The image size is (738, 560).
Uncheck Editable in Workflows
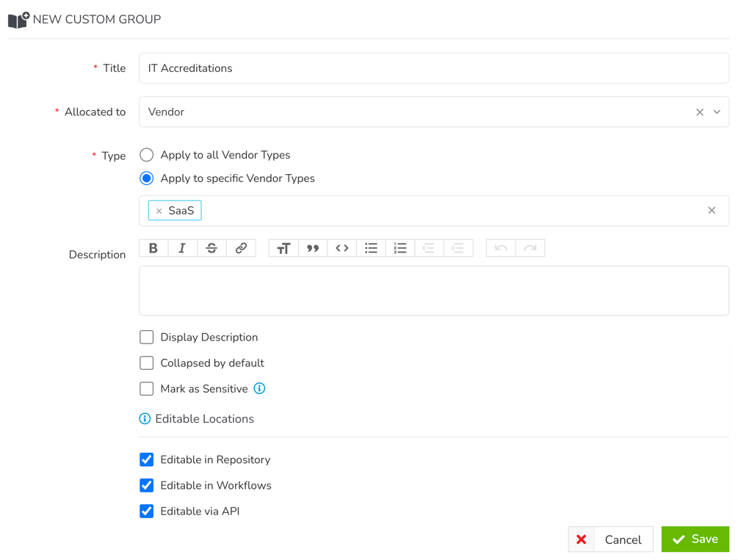coord(146,485)
